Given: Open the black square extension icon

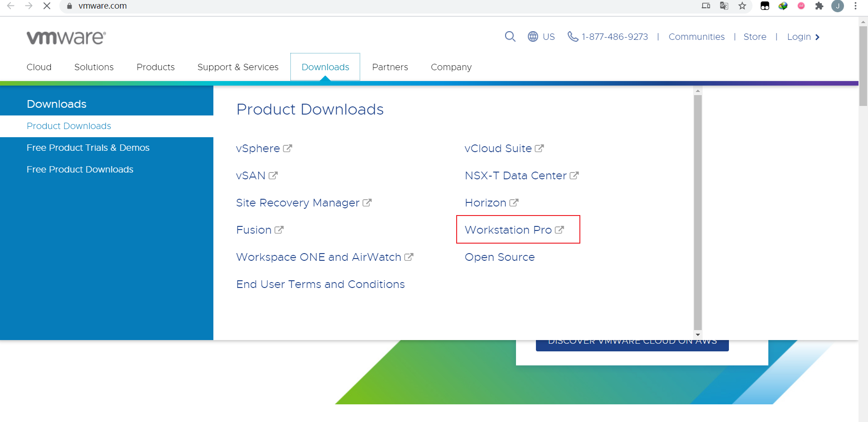Looking at the screenshot, I should click(x=765, y=6).
